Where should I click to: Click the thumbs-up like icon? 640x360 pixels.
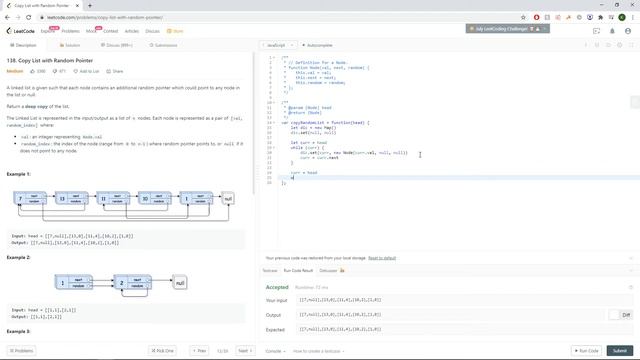33,71
